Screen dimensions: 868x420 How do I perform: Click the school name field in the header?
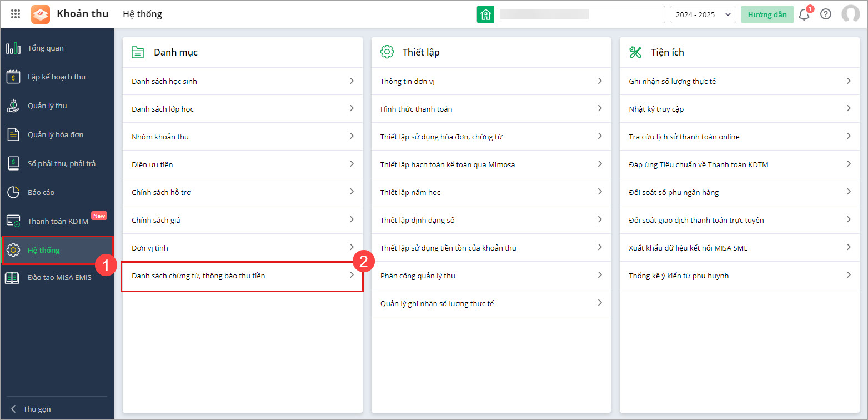tap(579, 14)
